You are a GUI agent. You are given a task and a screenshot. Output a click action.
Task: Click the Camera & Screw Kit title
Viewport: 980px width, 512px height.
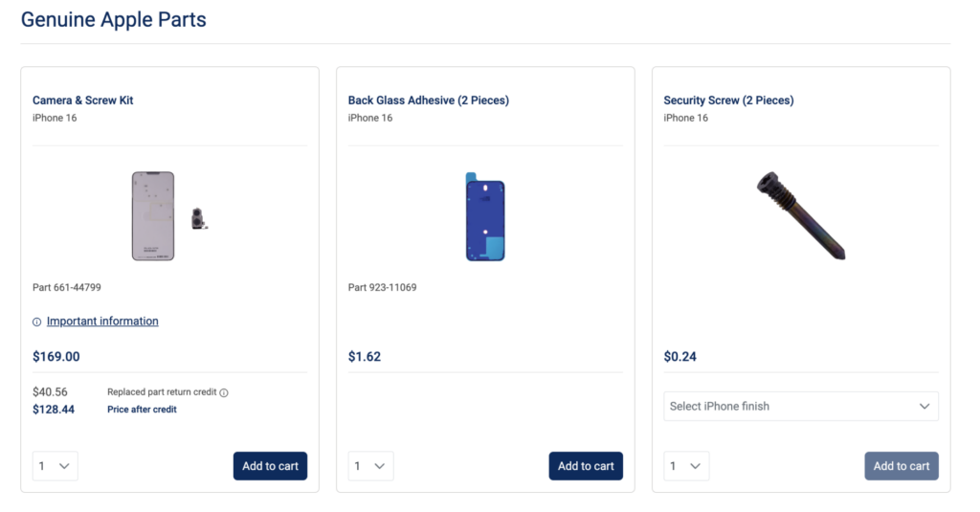coord(82,100)
